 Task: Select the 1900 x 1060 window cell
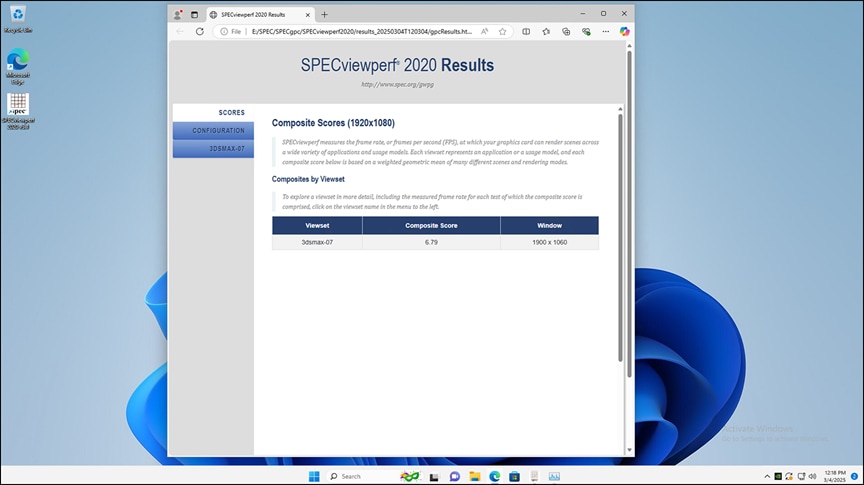pyautogui.click(x=549, y=242)
